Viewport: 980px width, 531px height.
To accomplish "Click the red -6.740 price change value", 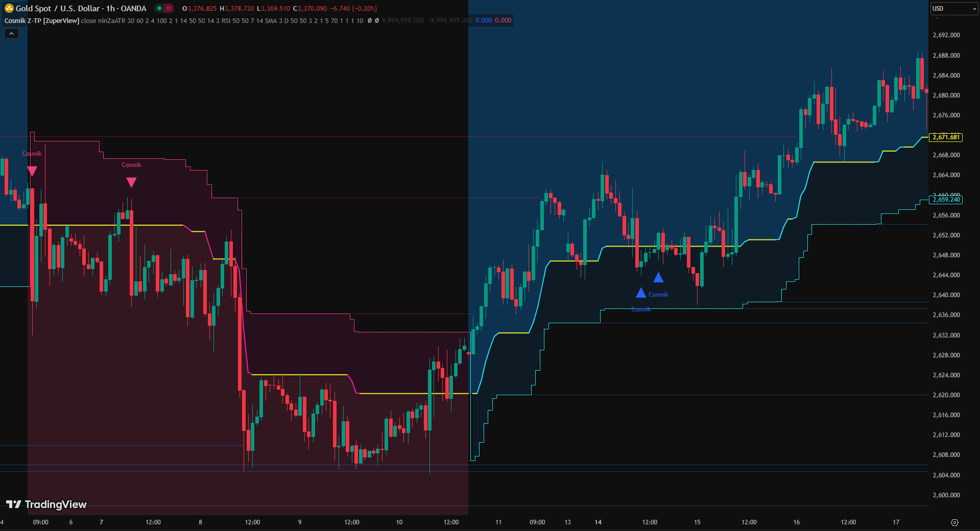I will (x=340, y=8).
